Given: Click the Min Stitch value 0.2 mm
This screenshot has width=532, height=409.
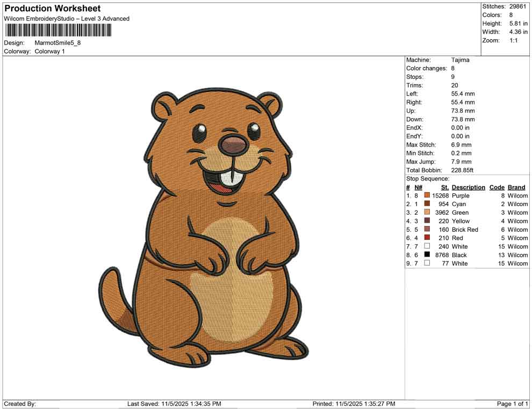Looking at the screenshot, I should 462,153.
